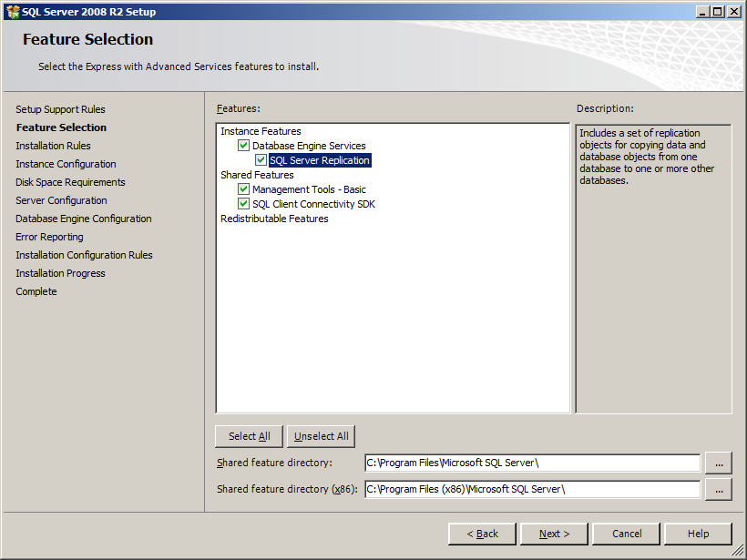Minimize the SQL Server 2008 R2 Setup window
The image size is (747, 560).
tap(702, 12)
